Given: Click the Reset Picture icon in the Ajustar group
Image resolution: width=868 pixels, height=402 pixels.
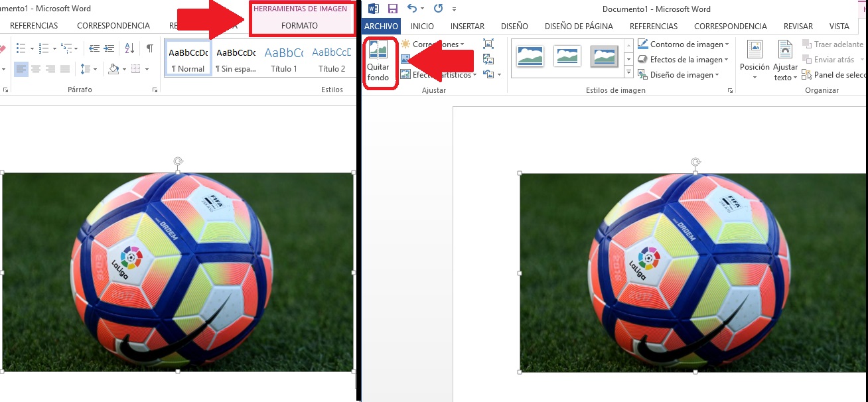Looking at the screenshot, I should pyautogui.click(x=487, y=75).
